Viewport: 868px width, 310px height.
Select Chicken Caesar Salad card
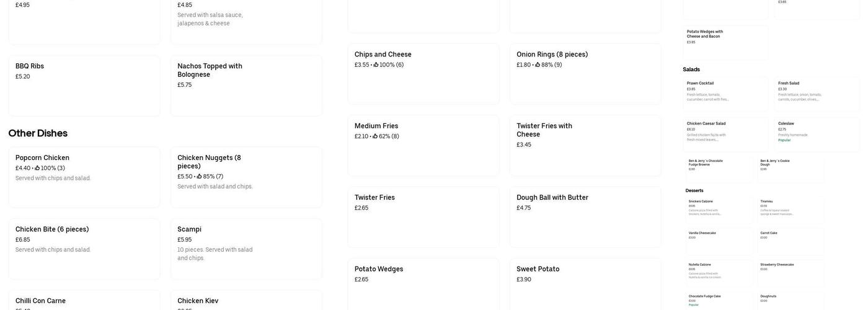point(725,134)
